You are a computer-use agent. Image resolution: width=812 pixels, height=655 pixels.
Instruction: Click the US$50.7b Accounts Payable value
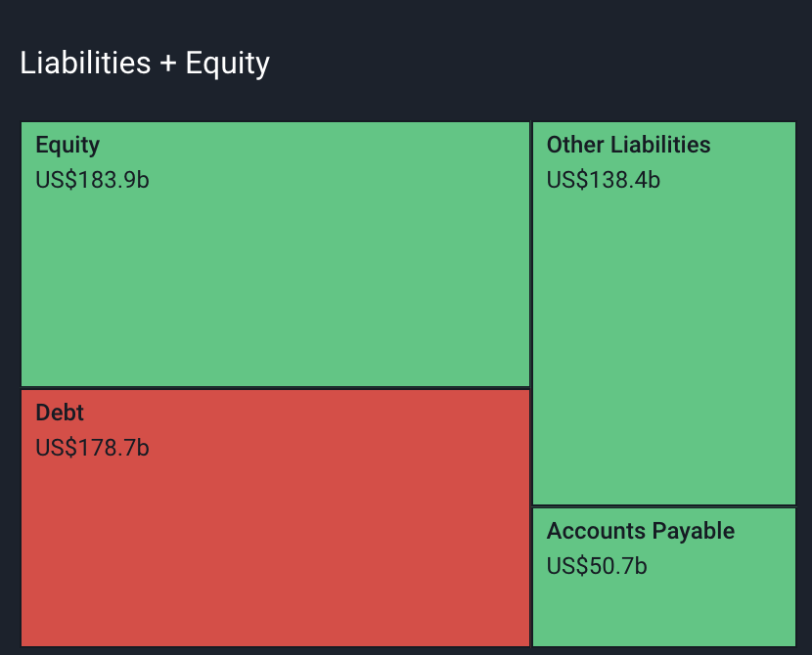[x=597, y=566]
